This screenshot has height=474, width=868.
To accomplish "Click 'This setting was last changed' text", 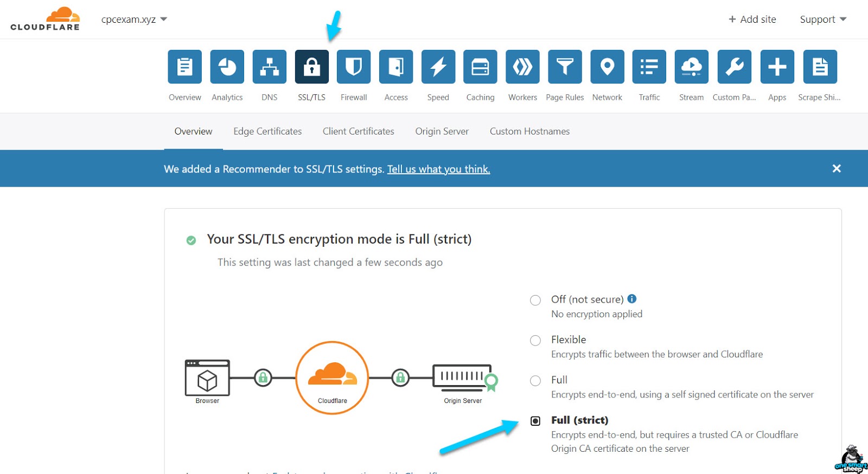I will (x=330, y=262).
